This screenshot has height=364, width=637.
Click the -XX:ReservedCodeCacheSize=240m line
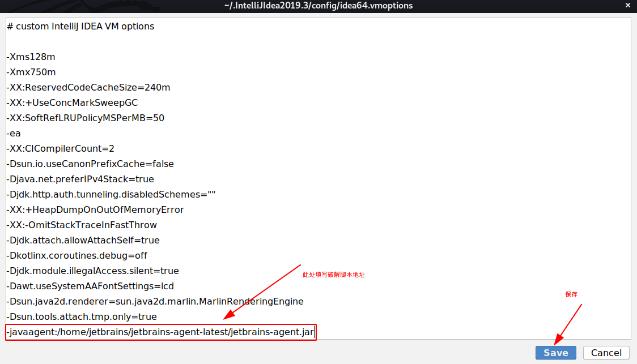pyautogui.click(x=88, y=88)
